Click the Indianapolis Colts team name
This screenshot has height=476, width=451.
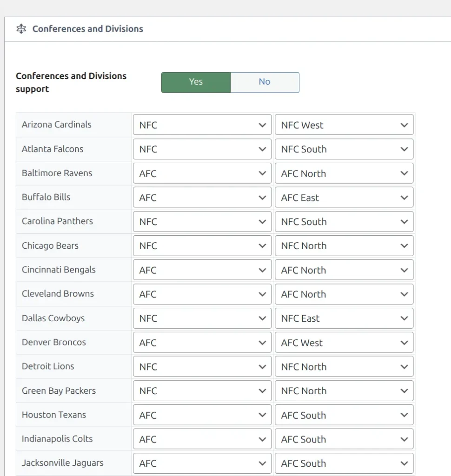pos(57,439)
